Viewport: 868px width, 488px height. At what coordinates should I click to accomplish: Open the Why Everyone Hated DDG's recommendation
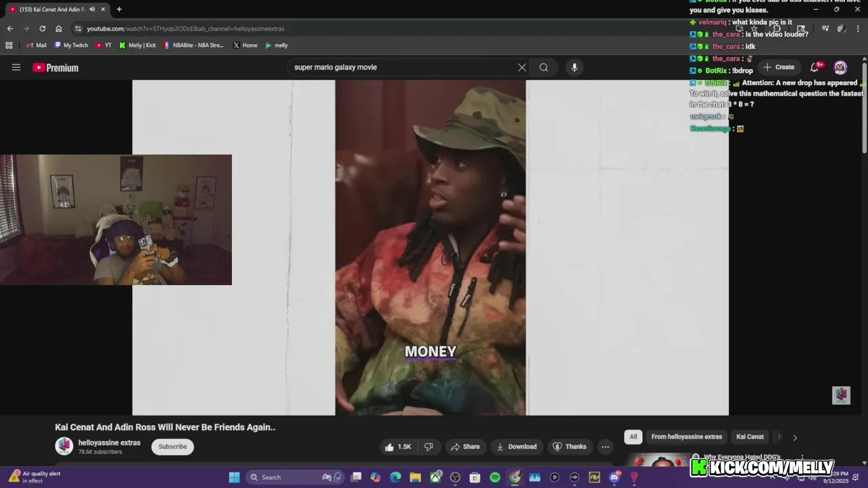tap(742, 457)
